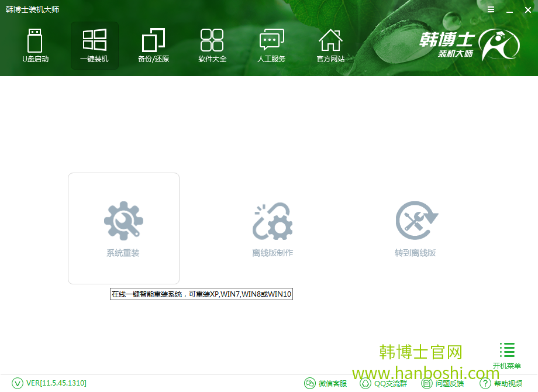Visit the 官方网站 official website
Viewport: 538px width, 392px height.
(x=330, y=46)
